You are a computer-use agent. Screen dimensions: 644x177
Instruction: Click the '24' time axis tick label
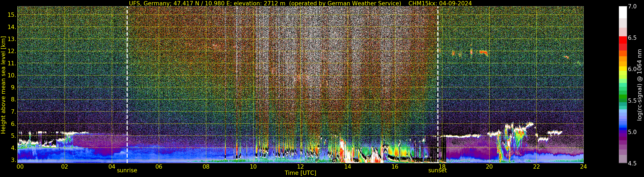tap(583, 167)
